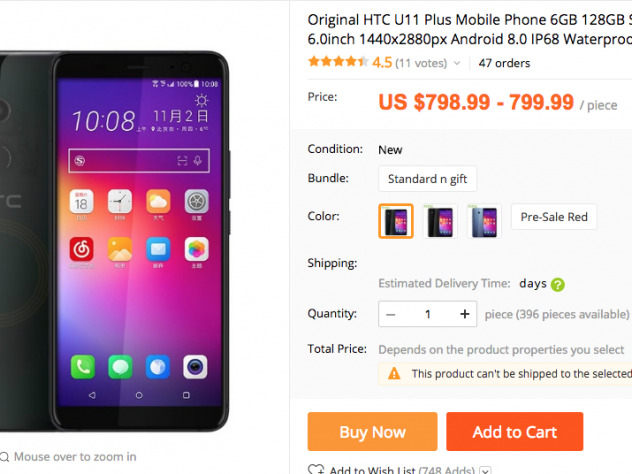Image resolution: width=632 pixels, height=474 pixels.
Task: Choose the second black phone color thumbnail
Action: tap(440, 221)
